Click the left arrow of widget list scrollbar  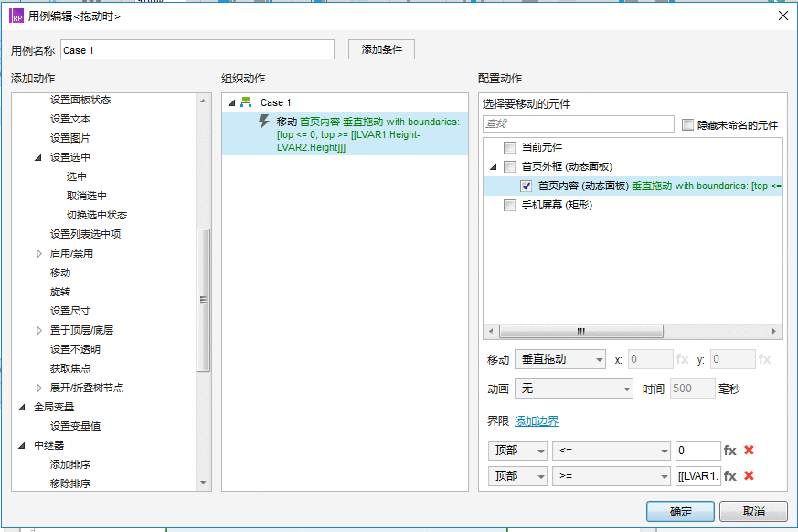(491, 332)
